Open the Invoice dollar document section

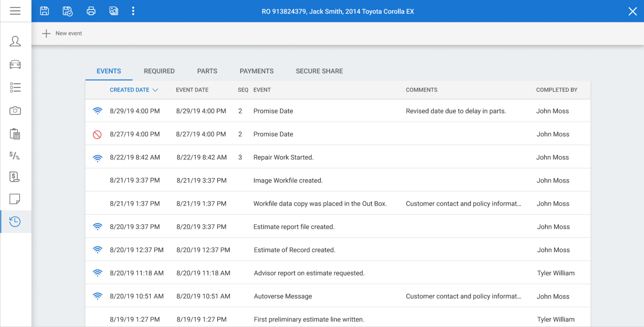point(15,177)
